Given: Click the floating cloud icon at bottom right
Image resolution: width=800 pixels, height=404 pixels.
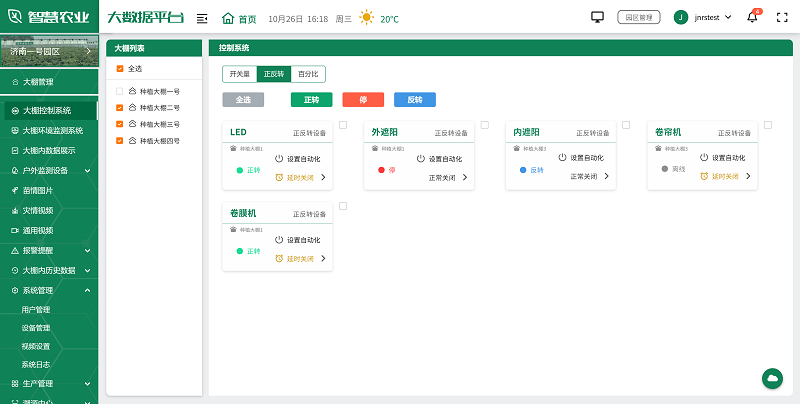Looking at the screenshot, I should [772, 377].
